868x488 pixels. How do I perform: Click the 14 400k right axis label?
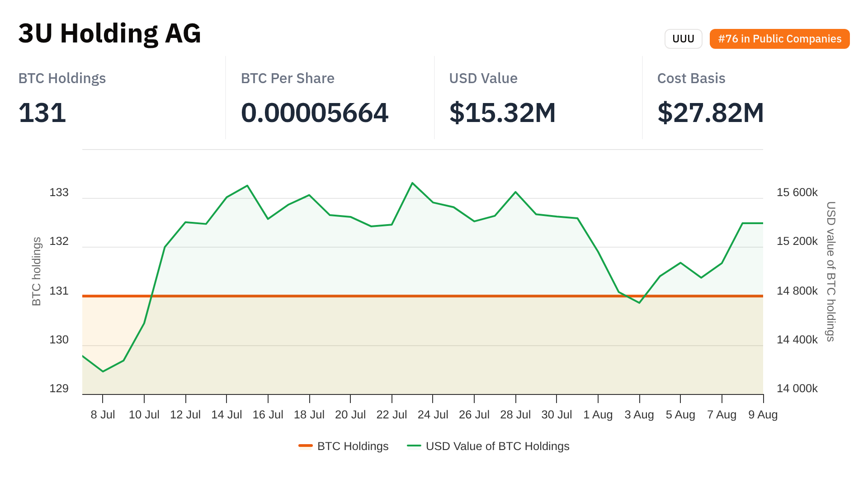point(797,340)
